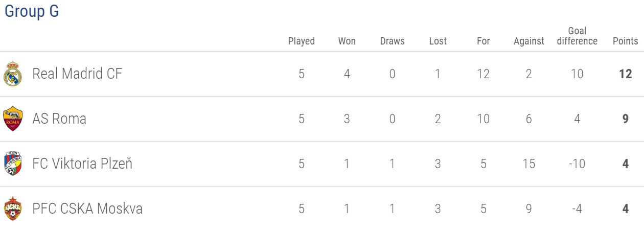Viewport: 644px width, 231px height.
Task: Sort table by Draws column header
Action: 393,41
